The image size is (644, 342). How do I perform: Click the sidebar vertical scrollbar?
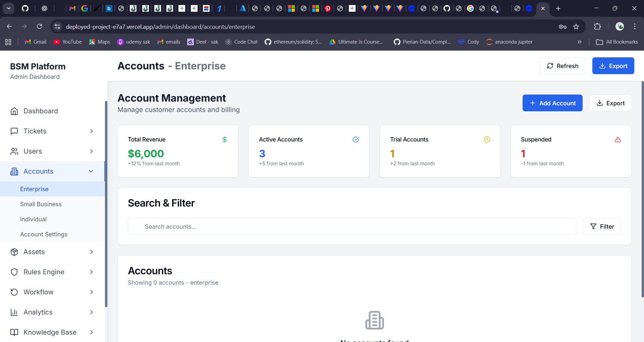(x=106, y=204)
